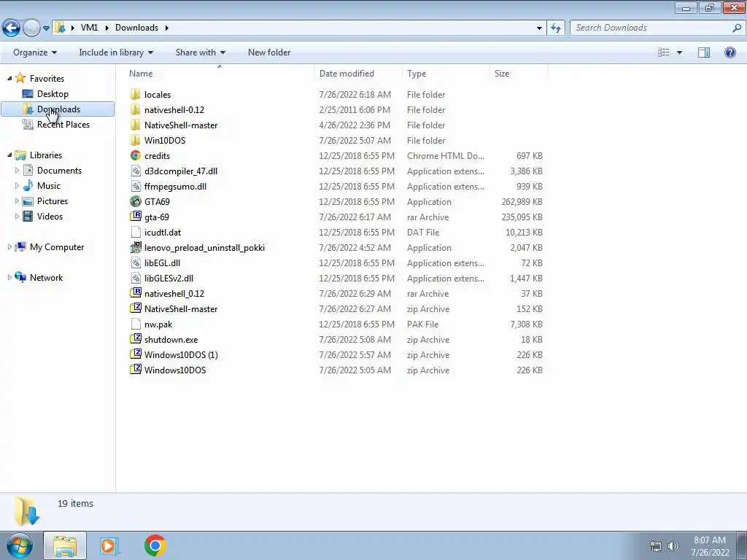
Task: Collapse the Favorites section
Action: [9, 78]
